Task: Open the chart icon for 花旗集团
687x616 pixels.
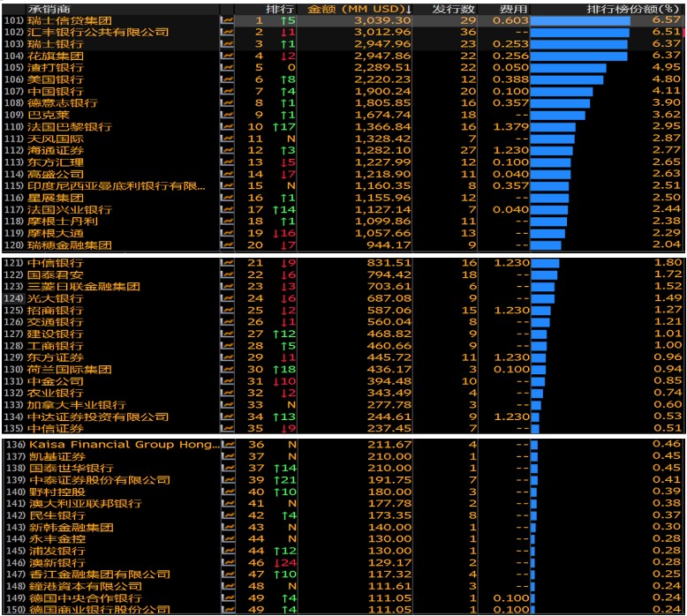Action: coord(227,56)
